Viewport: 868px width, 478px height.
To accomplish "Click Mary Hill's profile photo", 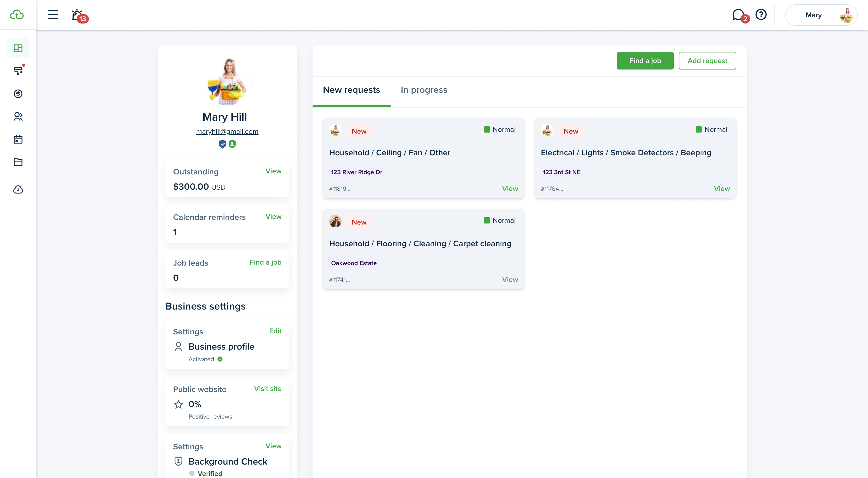I will (227, 81).
